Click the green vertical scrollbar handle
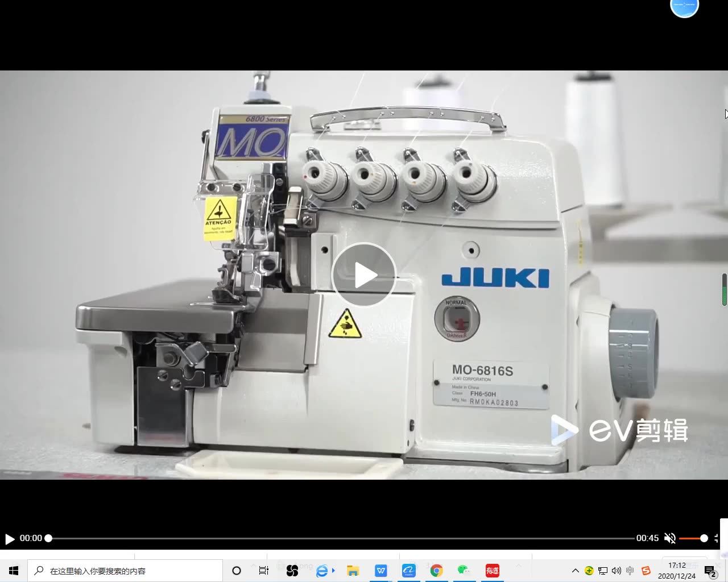 pyautogui.click(x=725, y=289)
